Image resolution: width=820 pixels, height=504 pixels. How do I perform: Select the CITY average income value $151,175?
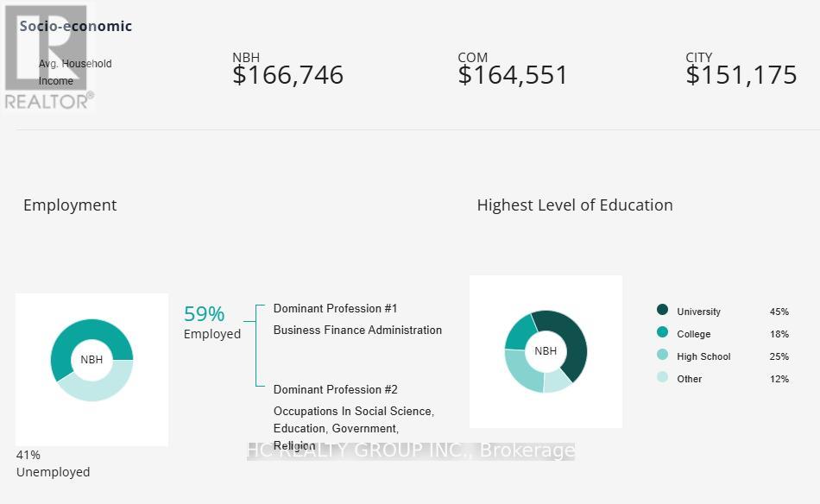click(x=741, y=75)
